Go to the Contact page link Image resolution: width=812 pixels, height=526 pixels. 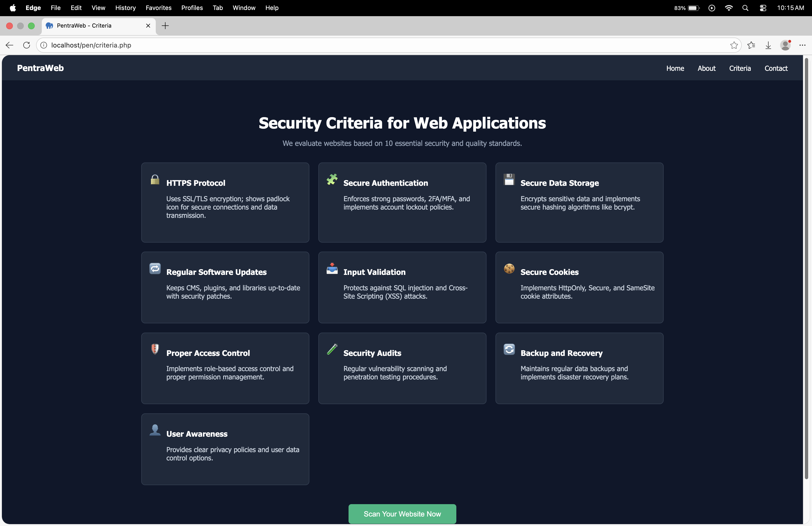coord(775,68)
